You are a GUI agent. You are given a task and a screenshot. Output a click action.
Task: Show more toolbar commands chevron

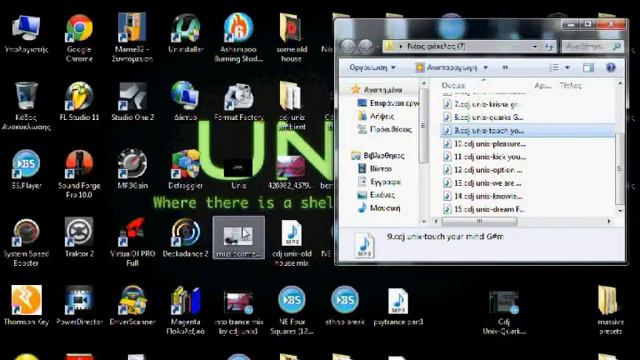tap(505, 67)
